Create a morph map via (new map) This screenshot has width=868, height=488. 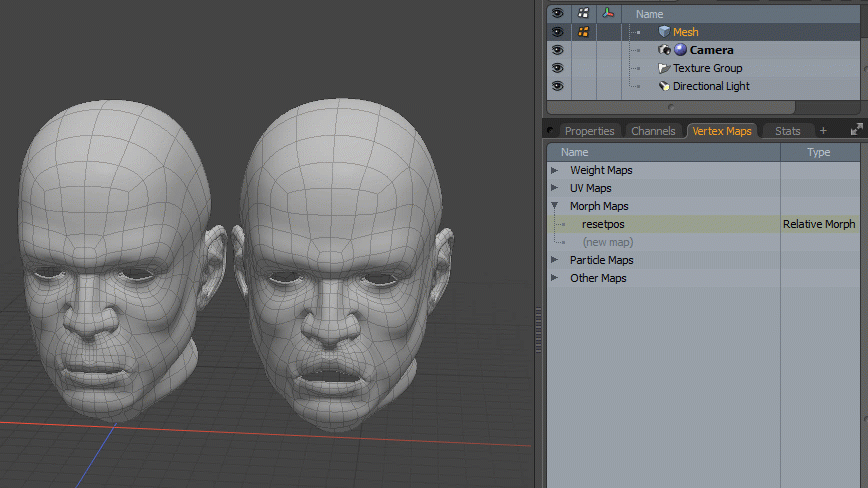[607, 242]
